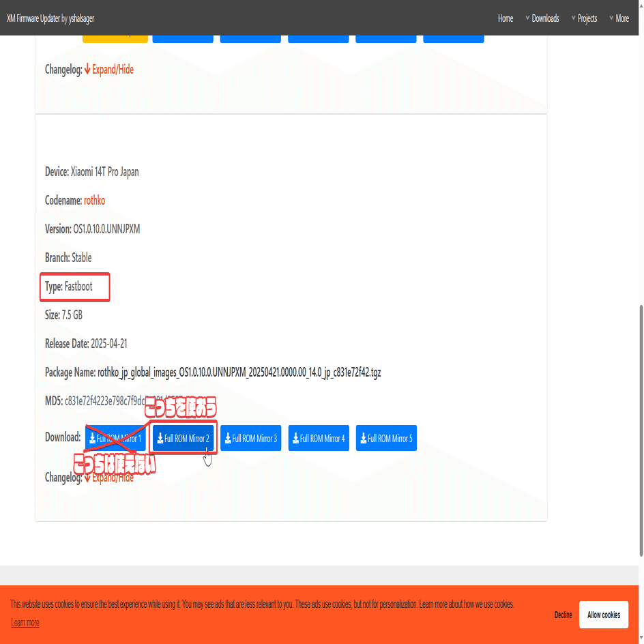Select the Package Name rothko_jp_global_images text

pos(239,372)
